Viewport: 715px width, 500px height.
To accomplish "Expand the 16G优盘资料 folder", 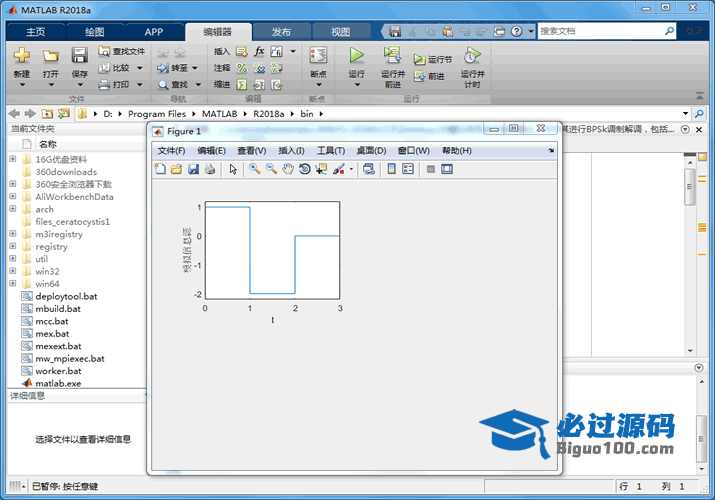I will click(x=13, y=159).
